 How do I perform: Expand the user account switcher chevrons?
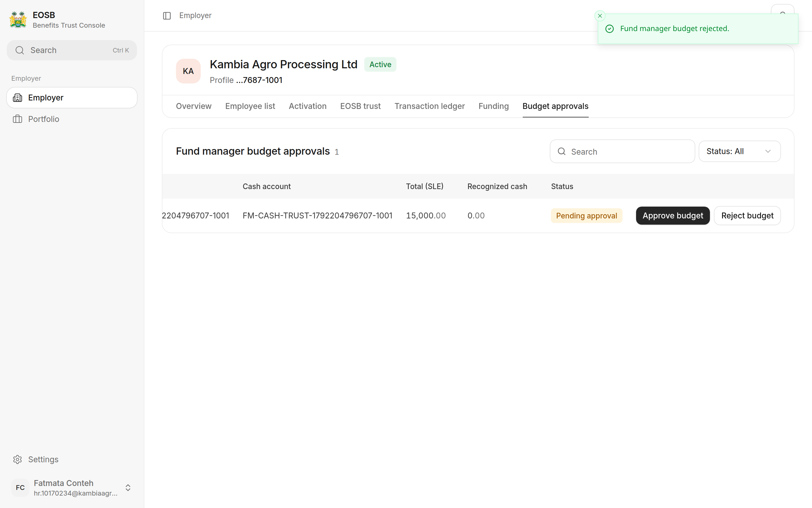click(128, 487)
